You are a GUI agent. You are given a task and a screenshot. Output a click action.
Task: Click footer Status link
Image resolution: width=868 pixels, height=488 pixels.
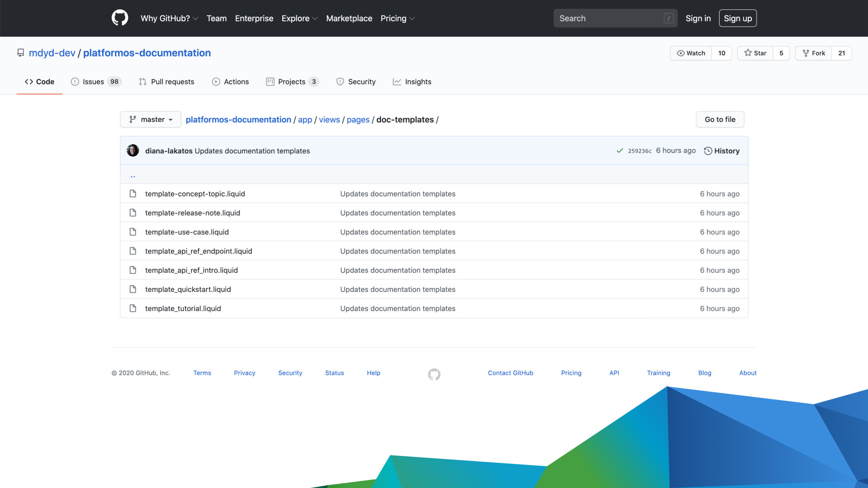pyautogui.click(x=334, y=373)
